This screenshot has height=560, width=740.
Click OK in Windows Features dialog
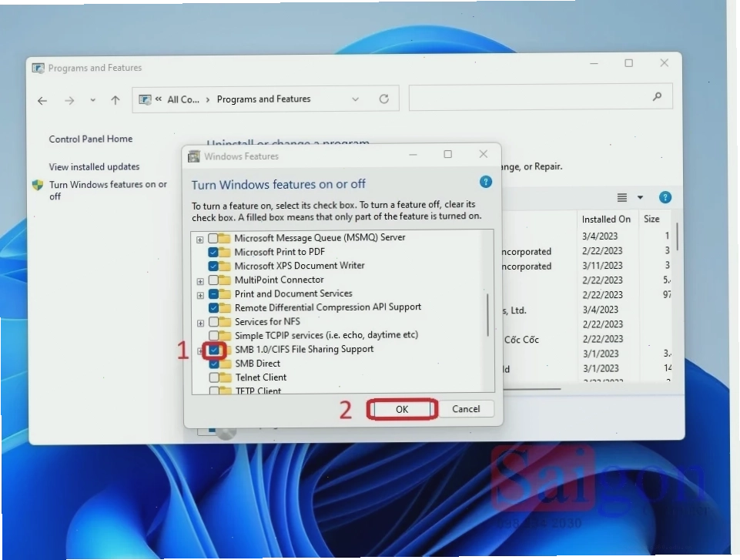(402, 409)
